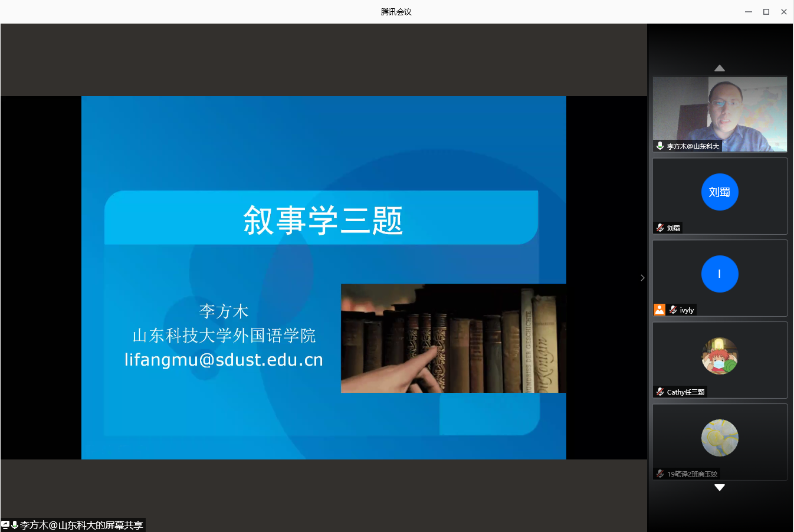The width and height of the screenshot is (794, 532).
Task: Click the muted mic icon beside Cathy任三颗
Action: [660, 392]
